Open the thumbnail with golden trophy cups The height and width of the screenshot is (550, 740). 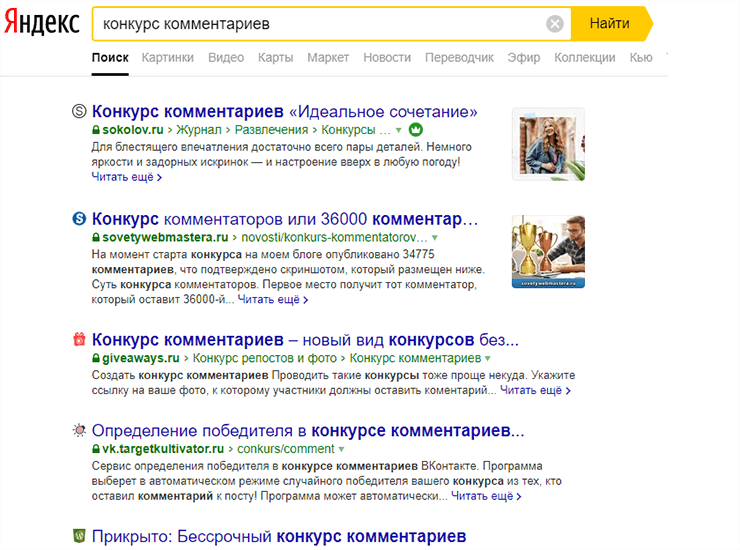(548, 252)
